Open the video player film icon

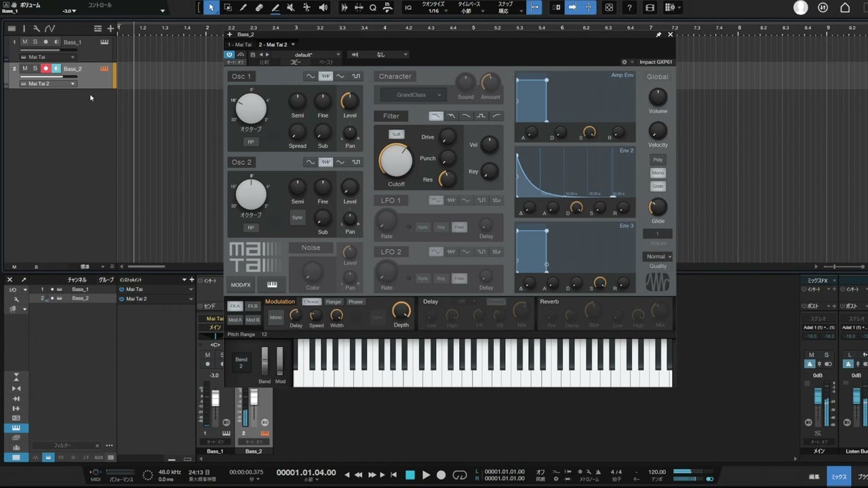click(x=650, y=7)
